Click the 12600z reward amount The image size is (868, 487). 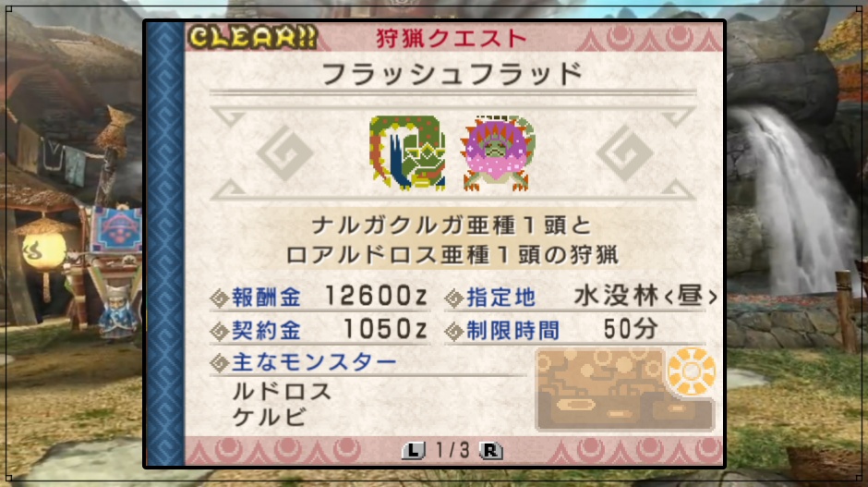[376, 297]
